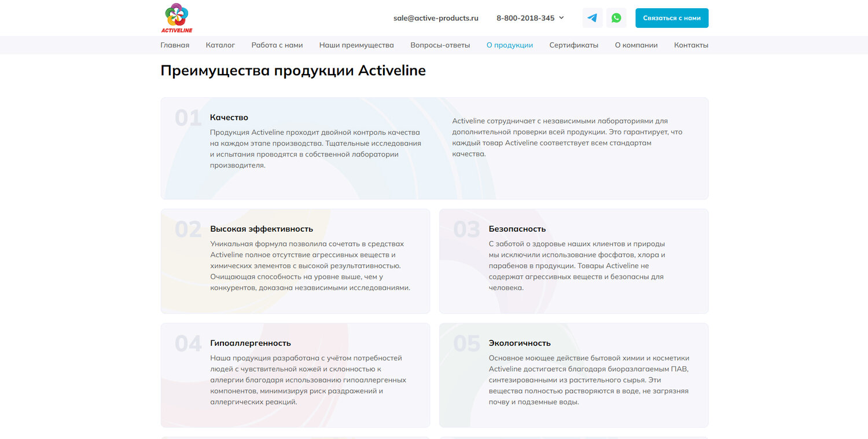Image resolution: width=868 pixels, height=439 pixels.
Task: Click the Activeline logo
Action: point(176,18)
